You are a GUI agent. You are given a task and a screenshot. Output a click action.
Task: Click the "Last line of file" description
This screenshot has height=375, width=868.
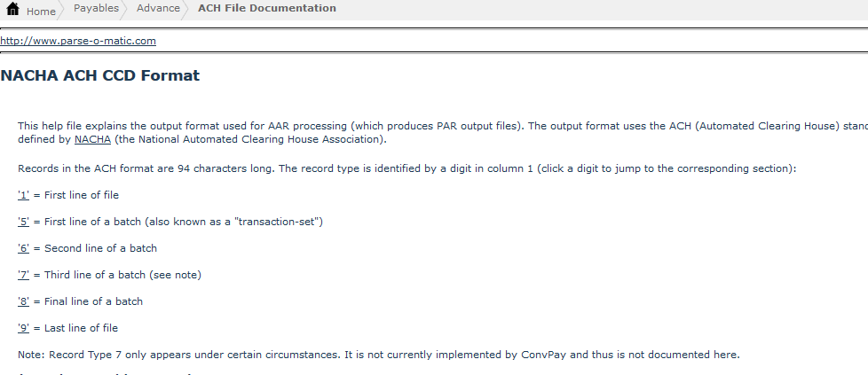click(x=81, y=328)
